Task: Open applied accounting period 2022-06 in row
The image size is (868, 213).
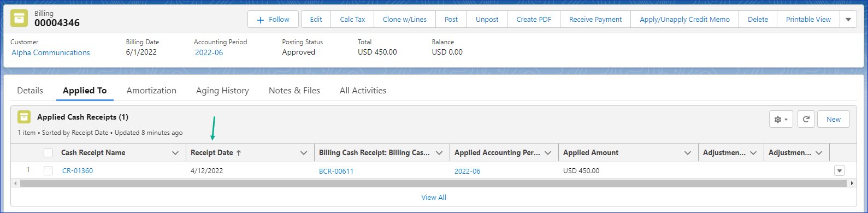Action: pyautogui.click(x=468, y=171)
